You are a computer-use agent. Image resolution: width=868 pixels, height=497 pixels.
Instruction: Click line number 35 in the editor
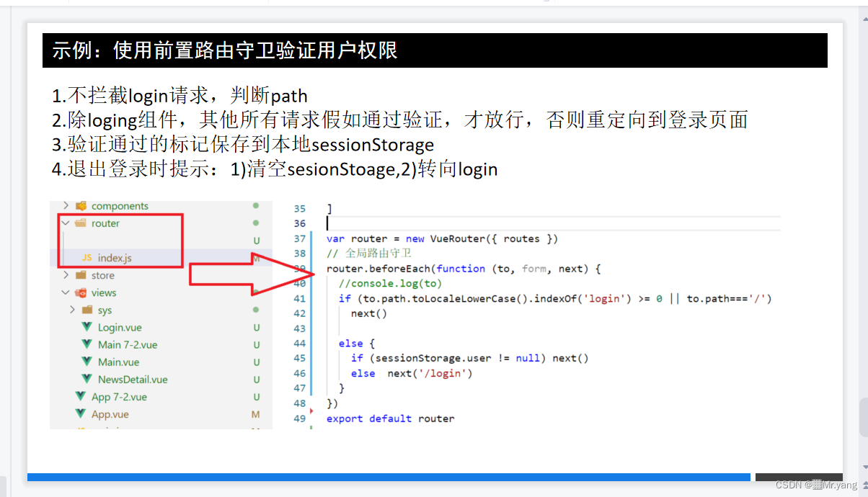(299, 209)
